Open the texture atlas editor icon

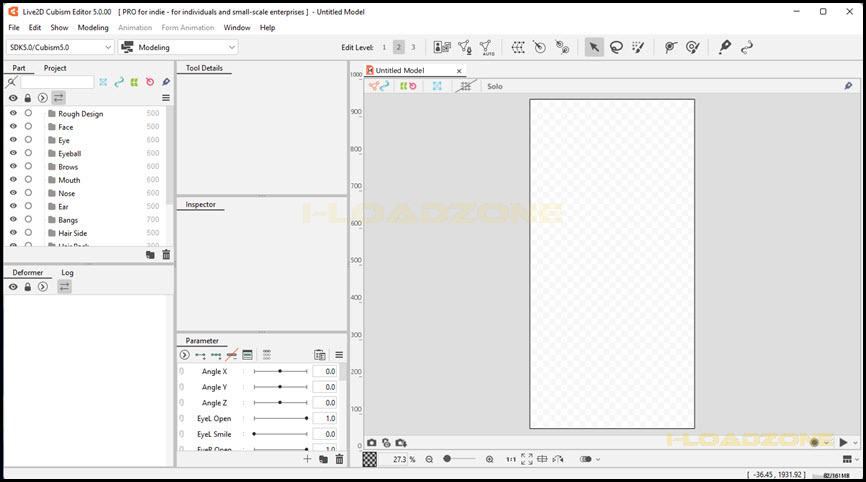click(x=442, y=47)
